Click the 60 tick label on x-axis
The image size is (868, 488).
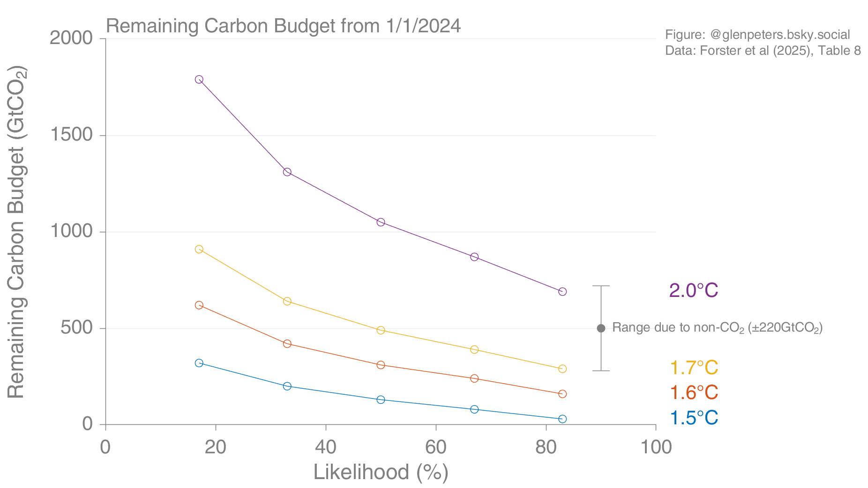pos(435,447)
